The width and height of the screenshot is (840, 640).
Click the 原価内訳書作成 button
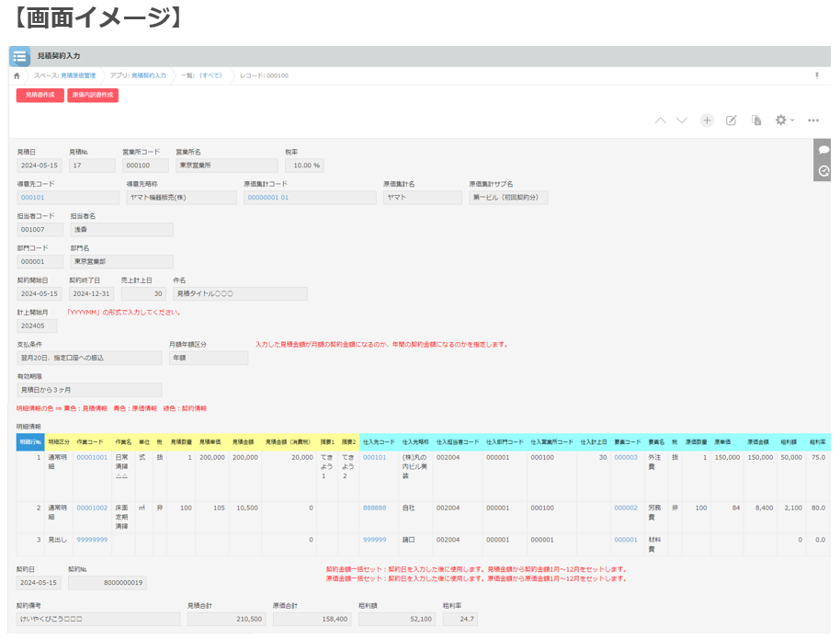tap(93, 95)
